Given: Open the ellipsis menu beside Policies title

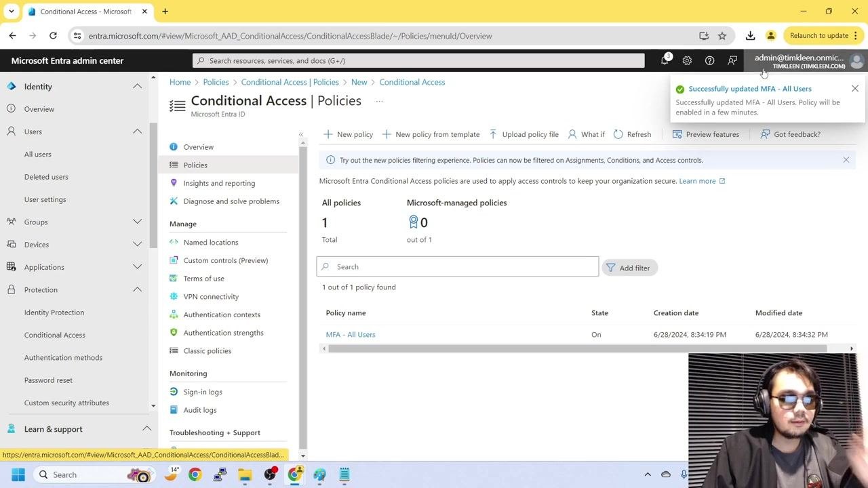Looking at the screenshot, I should click(x=379, y=101).
